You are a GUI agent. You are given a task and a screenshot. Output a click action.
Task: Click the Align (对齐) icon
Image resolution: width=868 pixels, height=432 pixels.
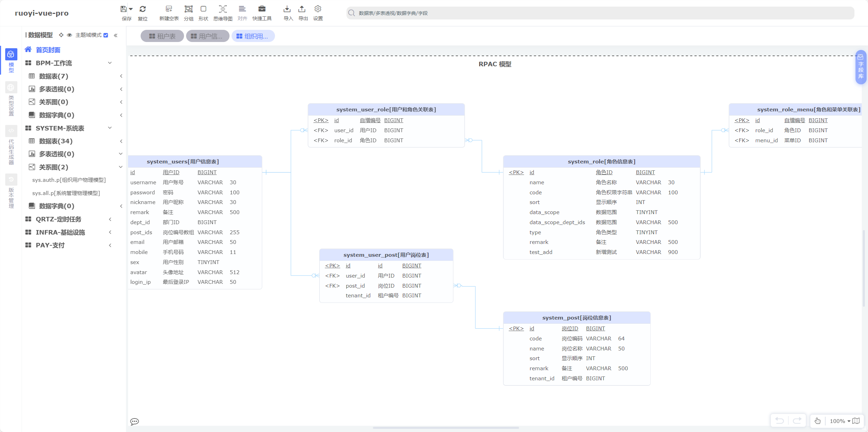click(x=242, y=9)
